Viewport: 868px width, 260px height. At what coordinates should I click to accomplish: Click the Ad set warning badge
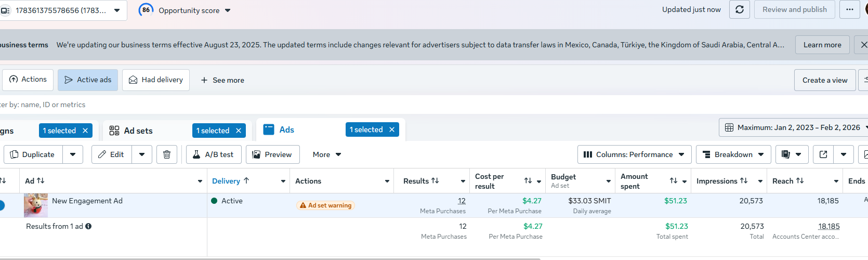325,205
